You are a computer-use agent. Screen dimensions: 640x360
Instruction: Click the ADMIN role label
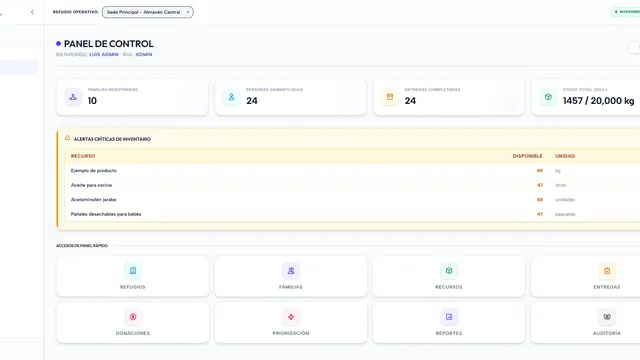pyautogui.click(x=144, y=54)
